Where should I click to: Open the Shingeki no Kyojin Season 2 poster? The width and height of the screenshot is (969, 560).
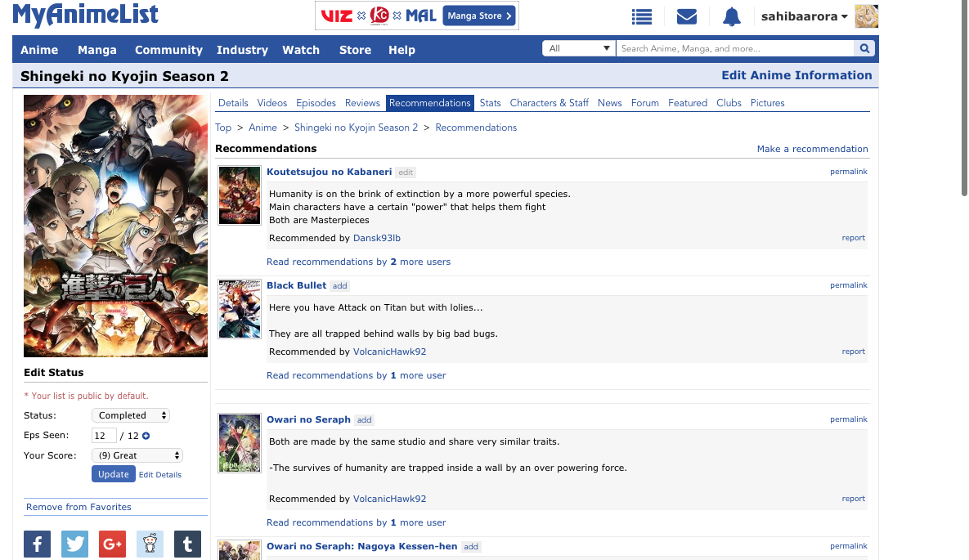click(115, 226)
